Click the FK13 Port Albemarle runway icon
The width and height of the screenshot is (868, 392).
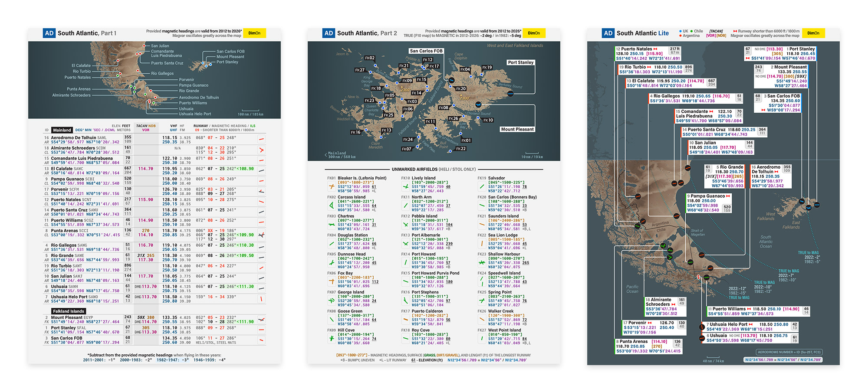pyautogui.click(x=406, y=244)
